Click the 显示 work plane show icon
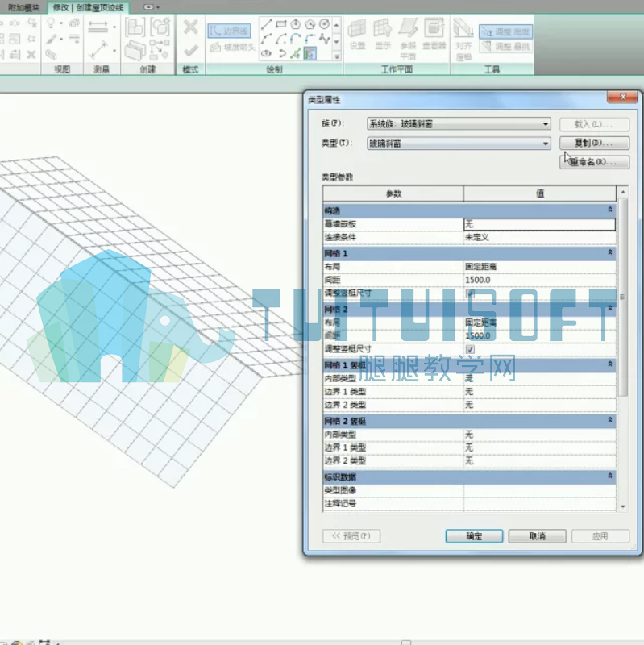The height and width of the screenshot is (645, 644). [x=383, y=35]
